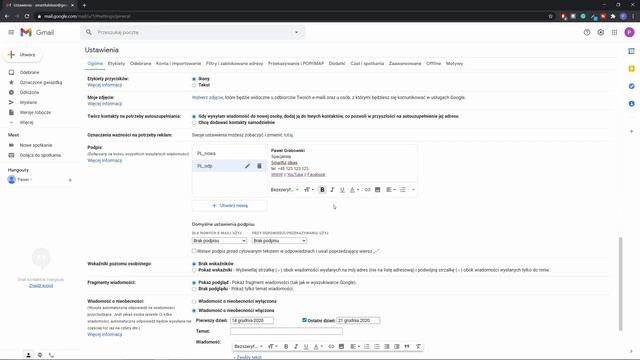The width and height of the screenshot is (640, 360).
Task: Switch to Motywy settings tab
Action: point(454,64)
